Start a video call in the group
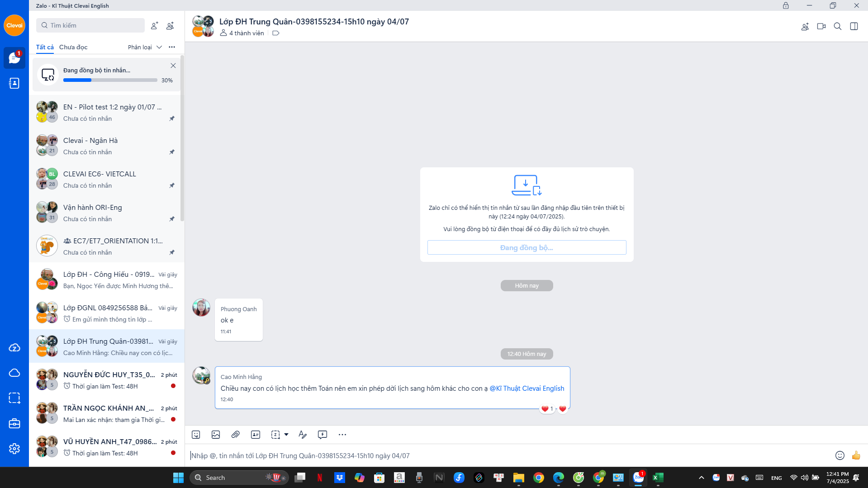The height and width of the screenshot is (488, 868). tap(821, 27)
